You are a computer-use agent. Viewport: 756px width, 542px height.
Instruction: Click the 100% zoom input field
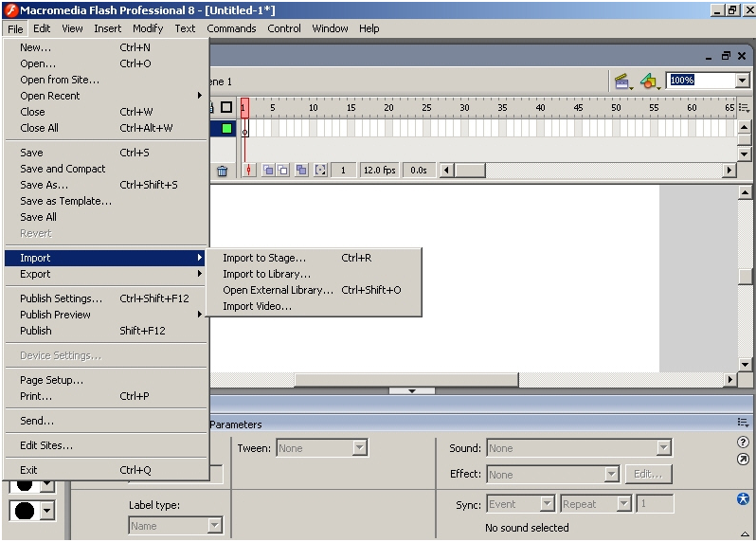701,81
